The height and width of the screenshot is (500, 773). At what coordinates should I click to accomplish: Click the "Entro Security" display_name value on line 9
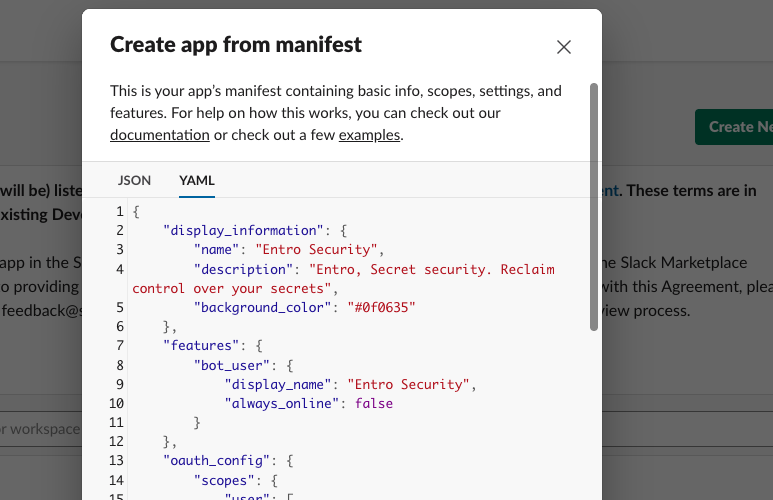tap(408, 385)
